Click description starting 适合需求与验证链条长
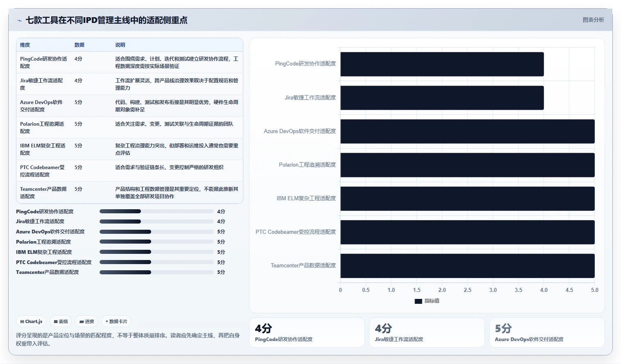Viewport: 621px width, 364px height. (169, 167)
